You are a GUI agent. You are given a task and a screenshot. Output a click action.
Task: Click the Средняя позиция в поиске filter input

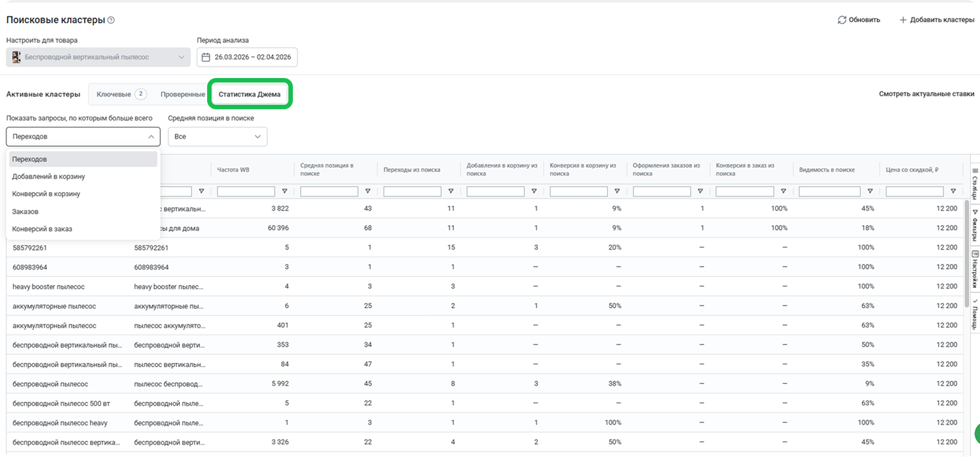pos(329,192)
